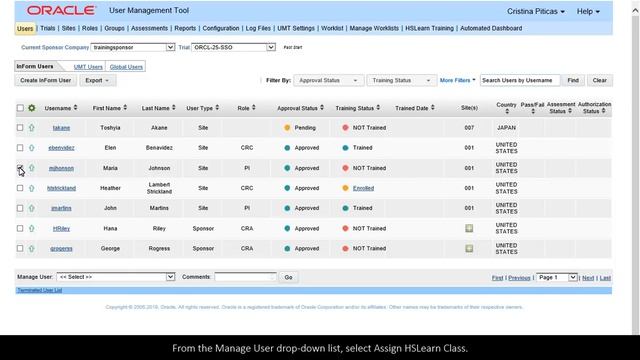640x360 pixels.
Task: Go to the Trials menu item
Action: [48, 28]
